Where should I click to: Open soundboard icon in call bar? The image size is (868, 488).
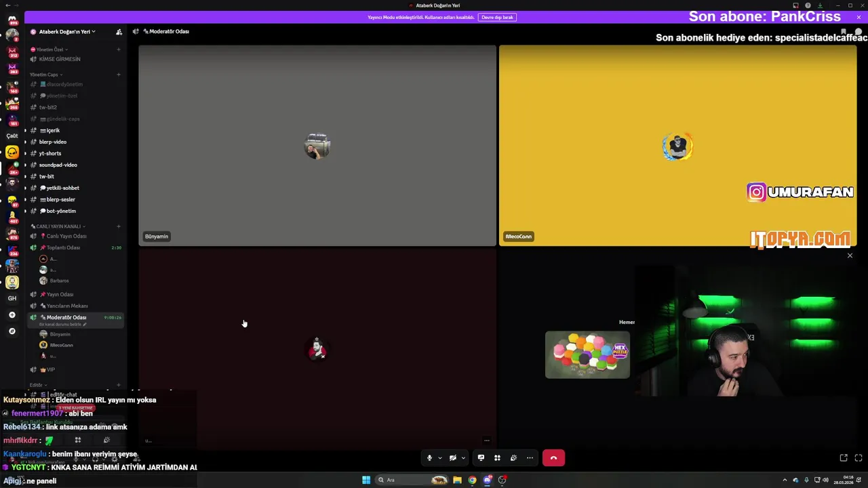pos(513,458)
